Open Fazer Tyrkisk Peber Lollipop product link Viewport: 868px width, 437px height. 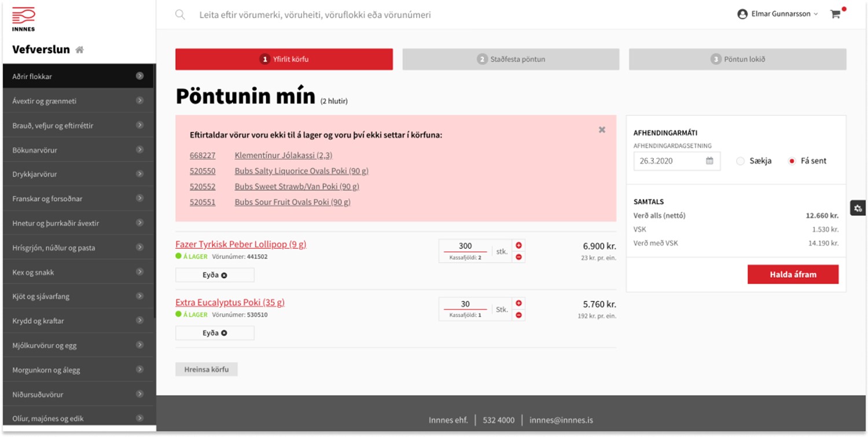click(x=241, y=244)
